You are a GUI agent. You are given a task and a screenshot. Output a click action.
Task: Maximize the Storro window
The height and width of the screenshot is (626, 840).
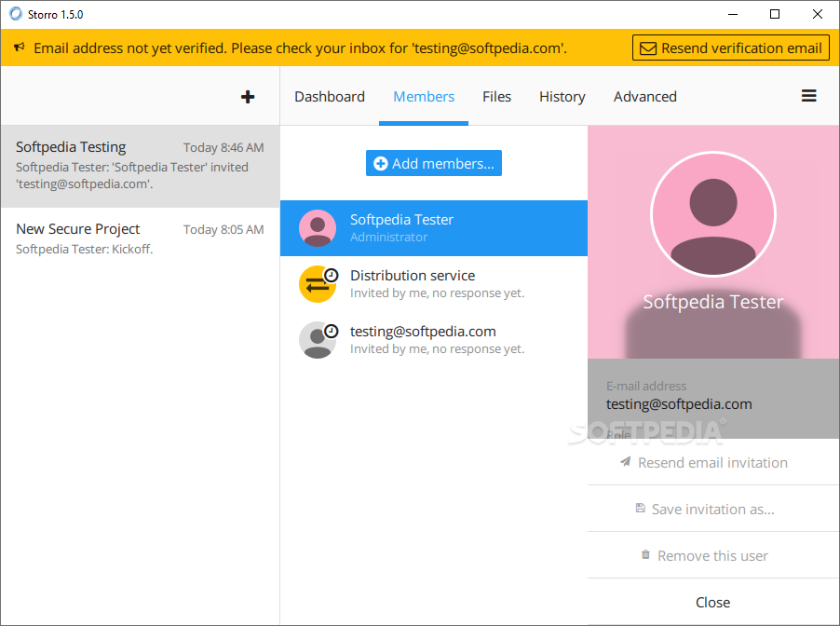point(775,15)
